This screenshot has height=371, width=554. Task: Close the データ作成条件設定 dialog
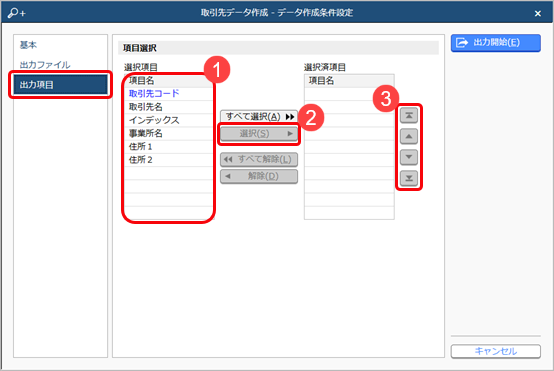point(538,13)
